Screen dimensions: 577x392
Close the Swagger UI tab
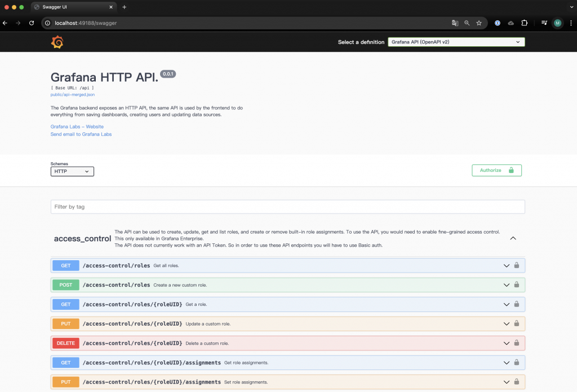tap(111, 7)
